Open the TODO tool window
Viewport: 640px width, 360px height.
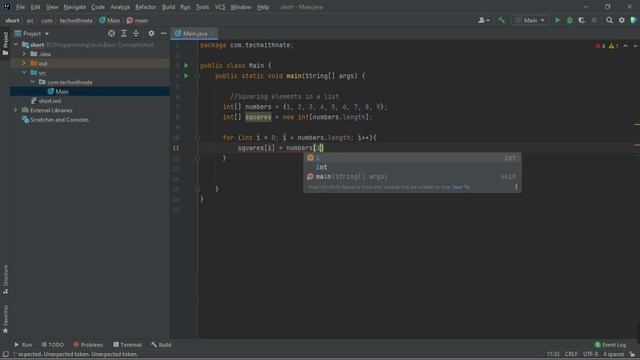tap(53, 345)
